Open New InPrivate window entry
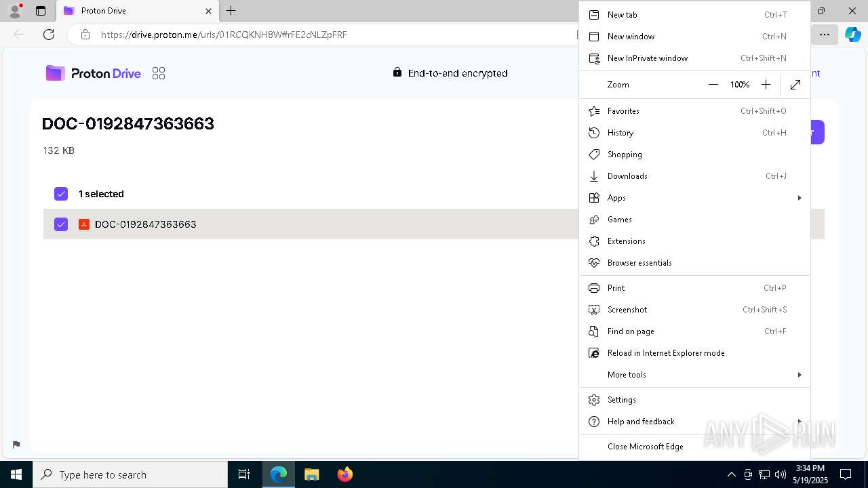The width and height of the screenshot is (868, 488). click(694, 58)
